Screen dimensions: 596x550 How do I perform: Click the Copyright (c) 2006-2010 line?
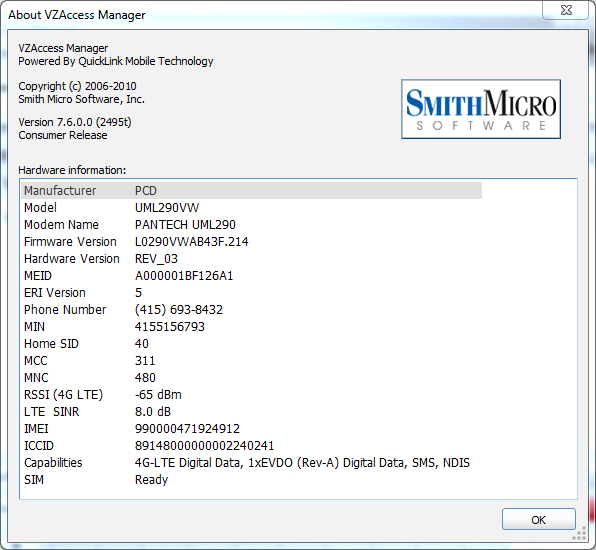tap(77, 86)
